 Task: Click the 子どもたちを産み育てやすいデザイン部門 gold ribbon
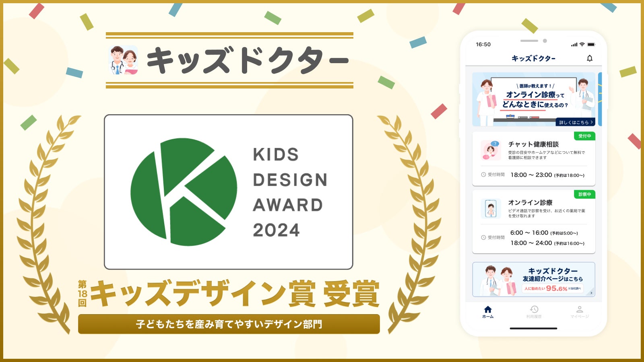coord(229,324)
